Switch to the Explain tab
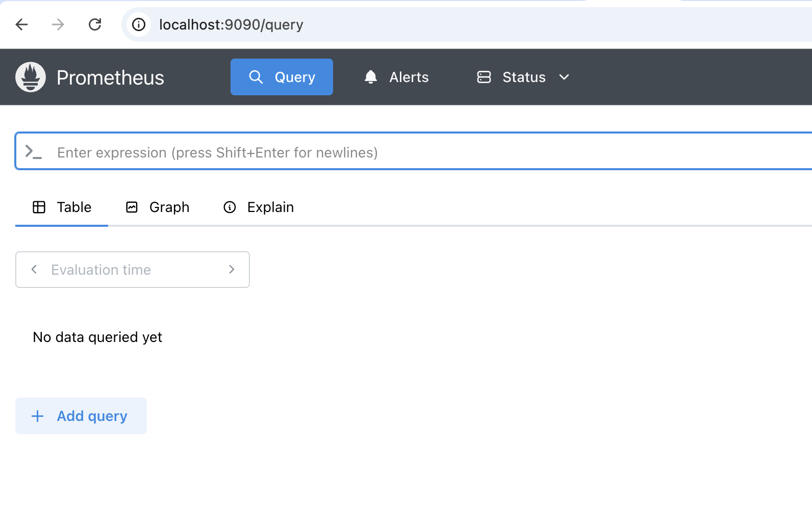 point(259,207)
